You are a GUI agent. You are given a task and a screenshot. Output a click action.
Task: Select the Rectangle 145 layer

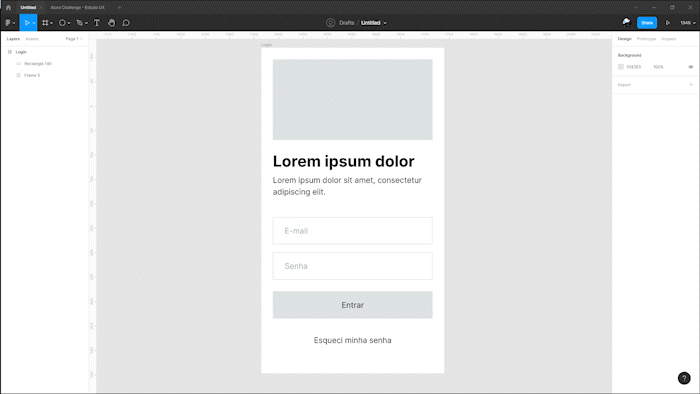(x=45, y=64)
